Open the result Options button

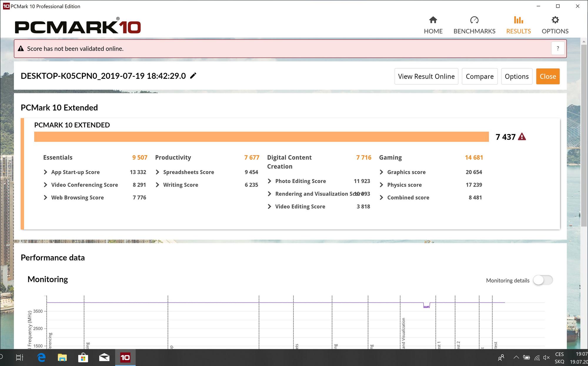click(517, 76)
